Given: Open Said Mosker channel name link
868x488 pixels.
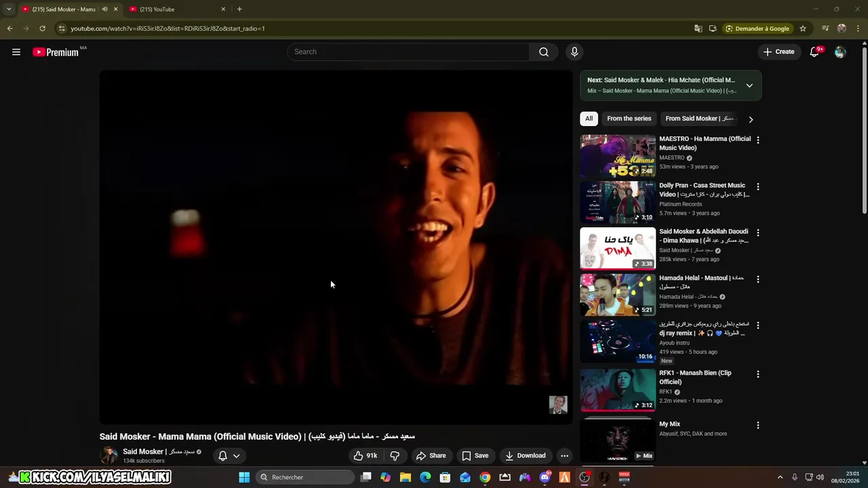Looking at the screenshot, I should coord(159,451).
